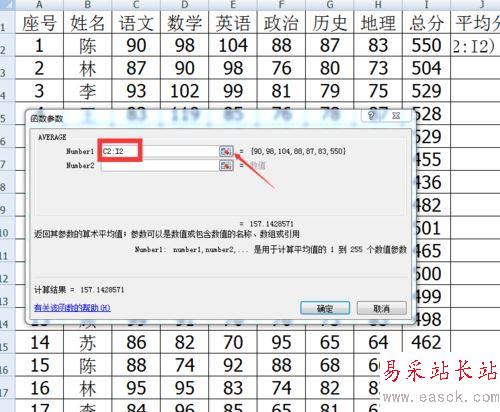500x412 pixels.
Task: Select row header 3
Action: coord(7,68)
